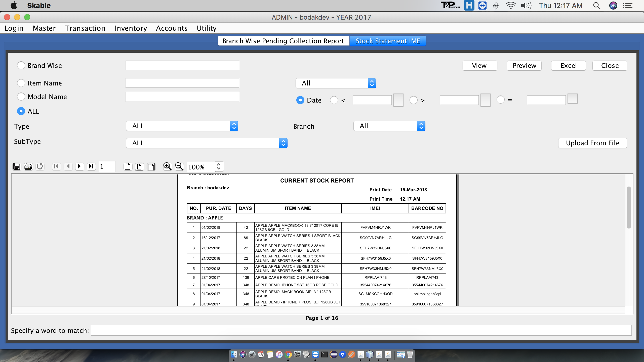Export the report with Excel button
Screen dimensions: 644x362
(x=569, y=66)
